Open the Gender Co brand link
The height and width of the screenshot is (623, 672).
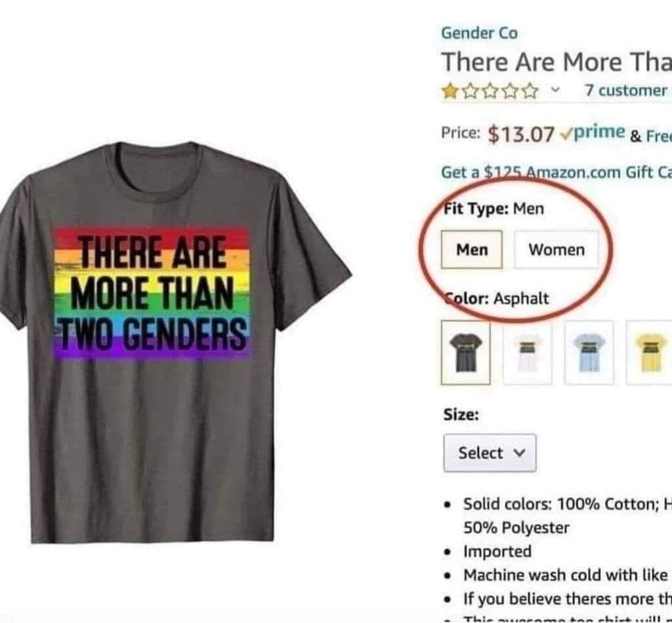[479, 32]
